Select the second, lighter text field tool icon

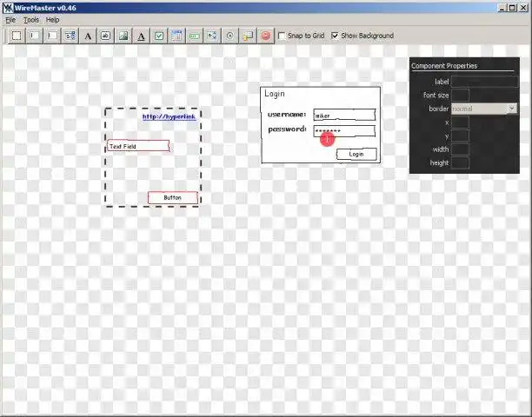[x=52, y=36]
